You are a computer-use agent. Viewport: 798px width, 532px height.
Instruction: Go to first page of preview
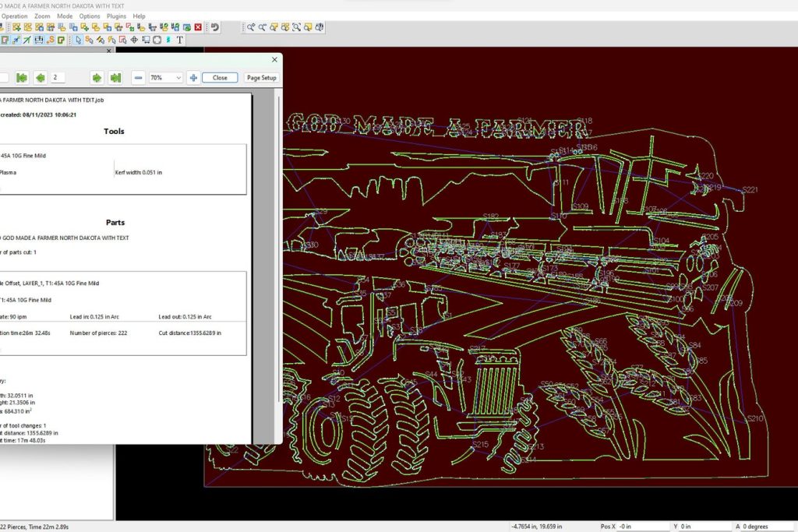22,78
